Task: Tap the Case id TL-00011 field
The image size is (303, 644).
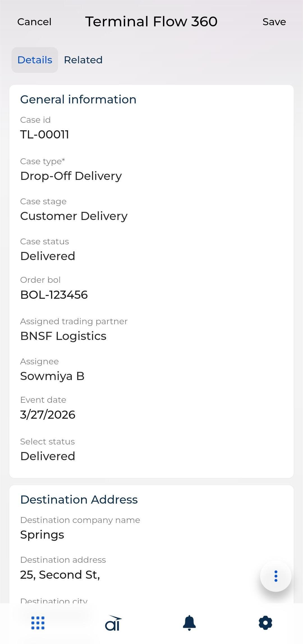Action: click(45, 135)
